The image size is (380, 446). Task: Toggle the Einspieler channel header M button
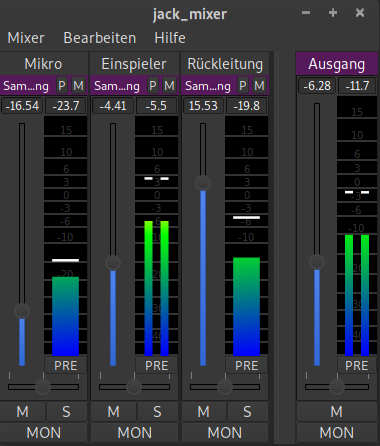(x=170, y=86)
